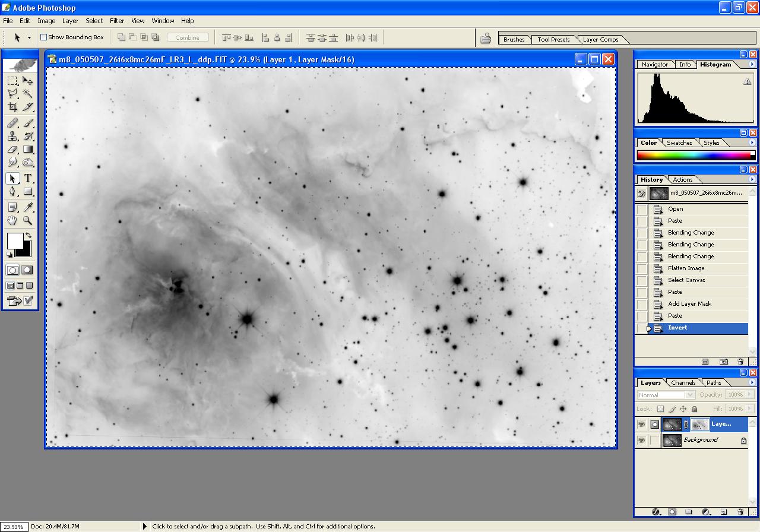Pick the Clone Stamp tool
Viewport: 760px width, 532px height.
(12, 136)
